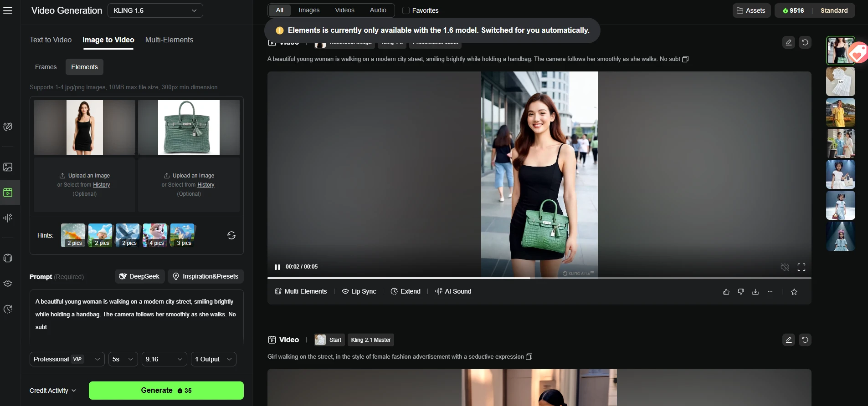Click the Generate button
Image resolution: width=868 pixels, height=406 pixels.
click(x=166, y=391)
